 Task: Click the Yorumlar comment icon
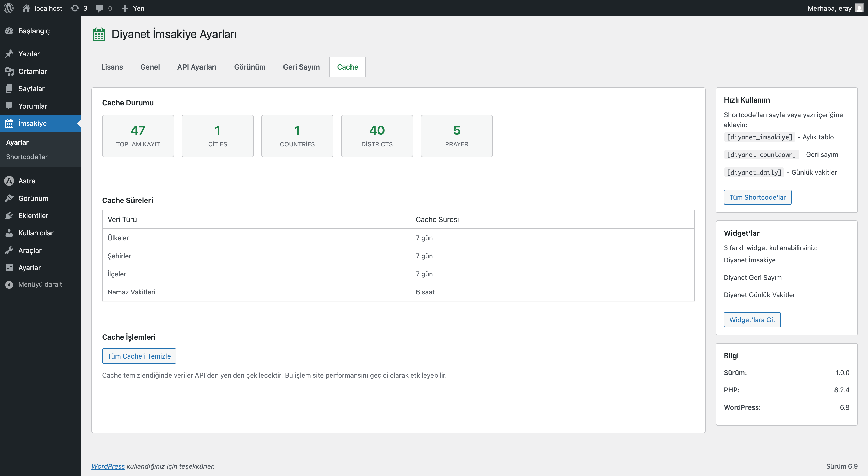[9, 106]
